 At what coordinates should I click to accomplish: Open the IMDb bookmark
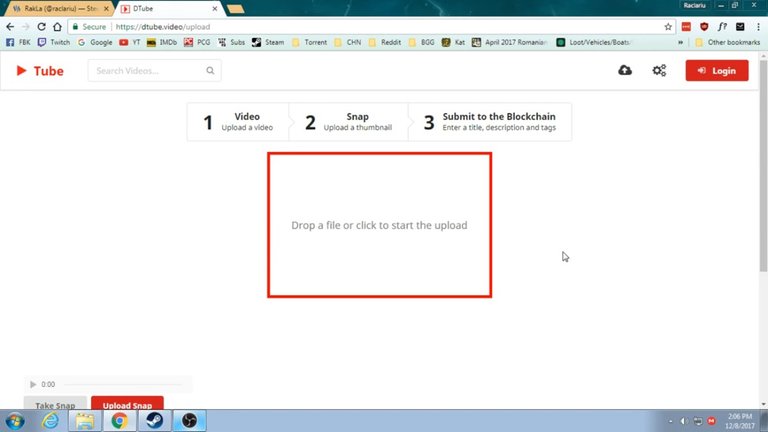coord(162,43)
